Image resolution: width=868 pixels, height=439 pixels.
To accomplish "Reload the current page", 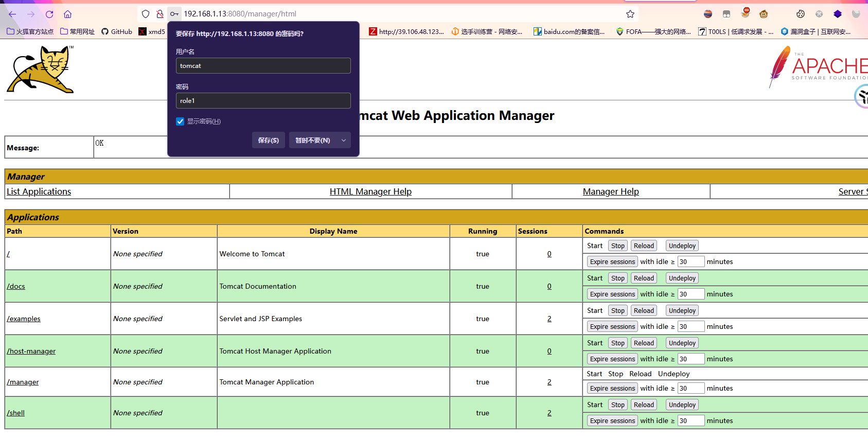I will [49, 14].
